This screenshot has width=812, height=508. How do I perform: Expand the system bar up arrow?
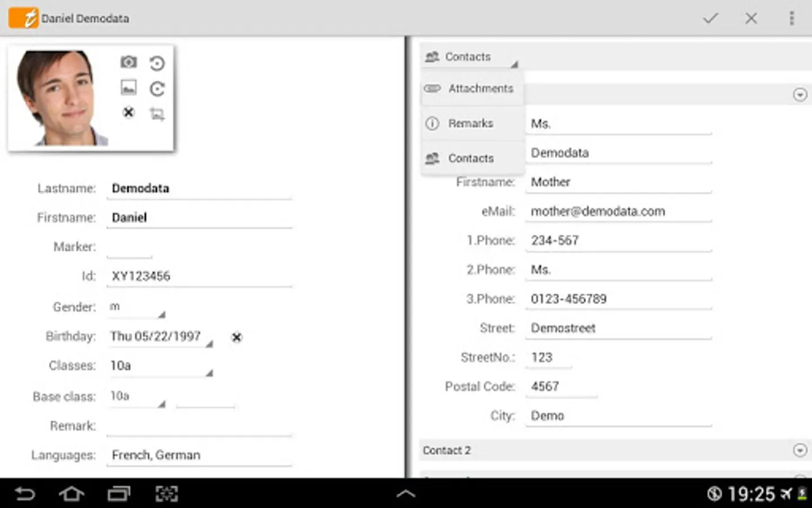tap(406, 494)
